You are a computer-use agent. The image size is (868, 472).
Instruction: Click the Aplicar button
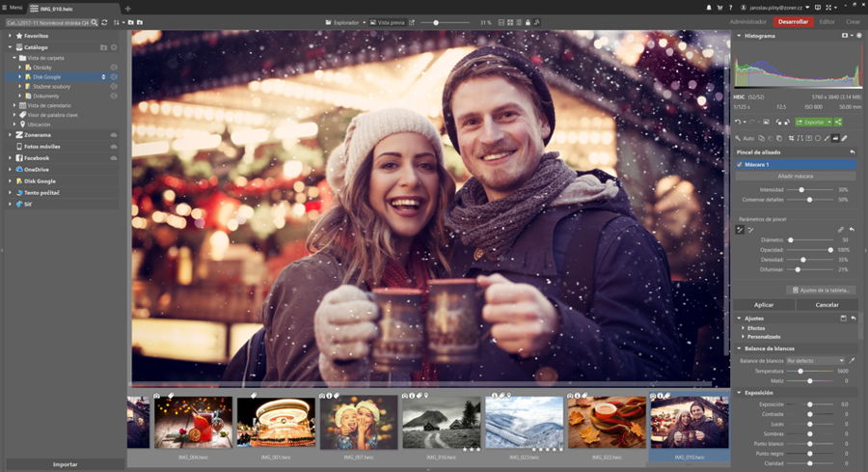(764, 305)
